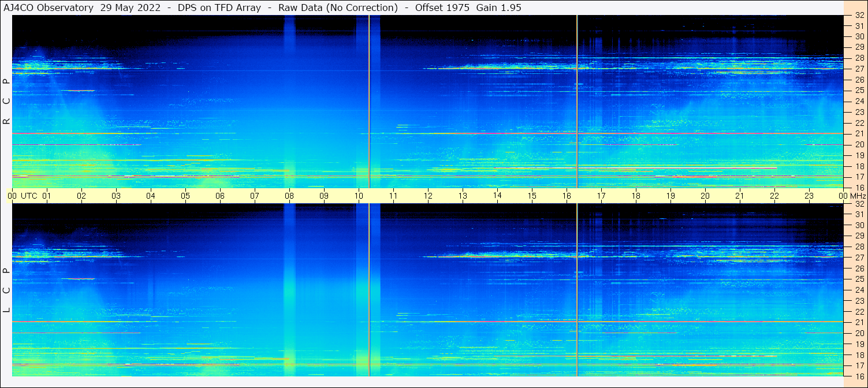Click the 01 hour tick label
The image size is (868, 388).
(47, 196)
